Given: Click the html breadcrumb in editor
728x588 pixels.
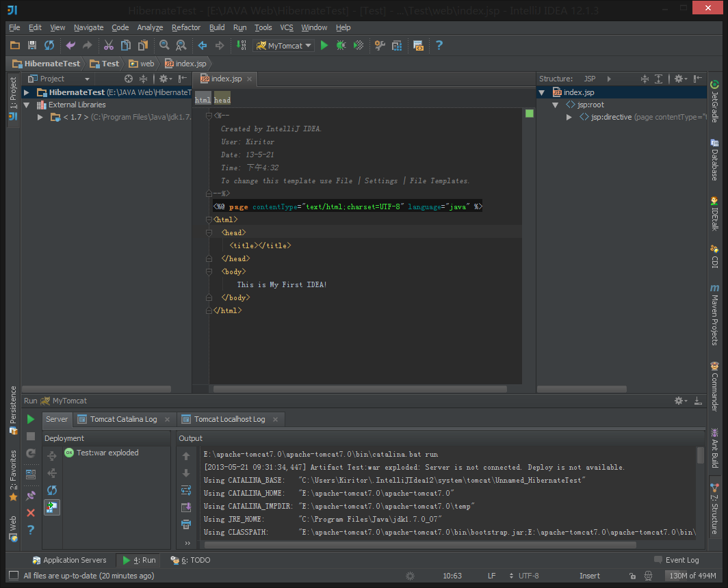Looking at the screenshot, I should 203,100.
